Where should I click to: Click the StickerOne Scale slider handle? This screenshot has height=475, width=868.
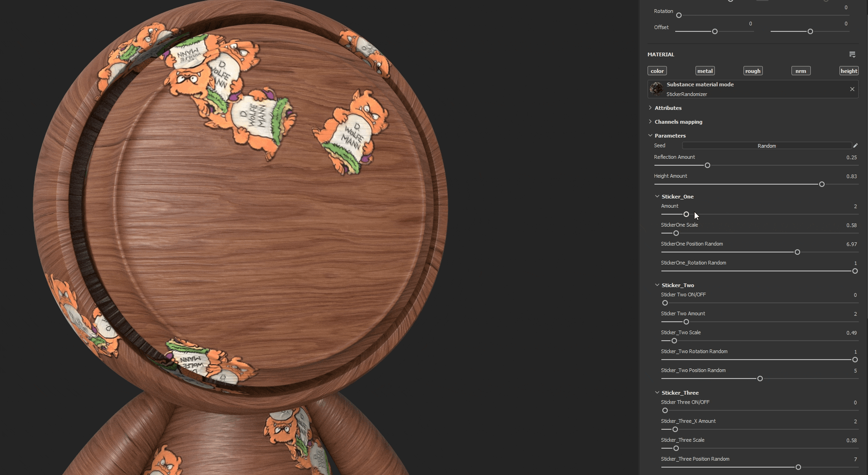coord(676,233)
